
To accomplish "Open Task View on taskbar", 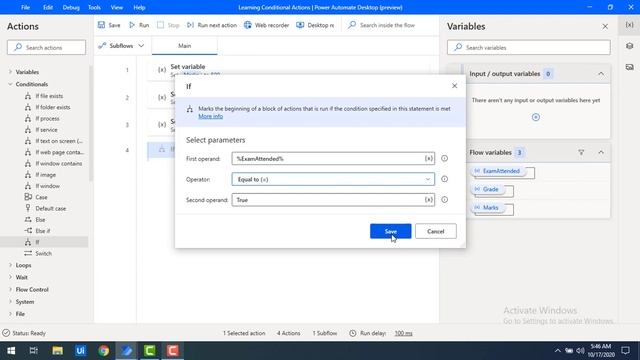I will 34,351.
